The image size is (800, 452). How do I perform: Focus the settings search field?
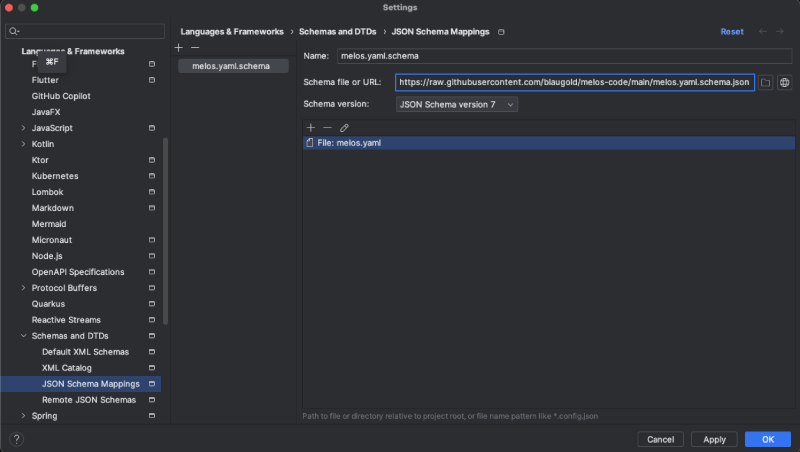pos(85,32)
